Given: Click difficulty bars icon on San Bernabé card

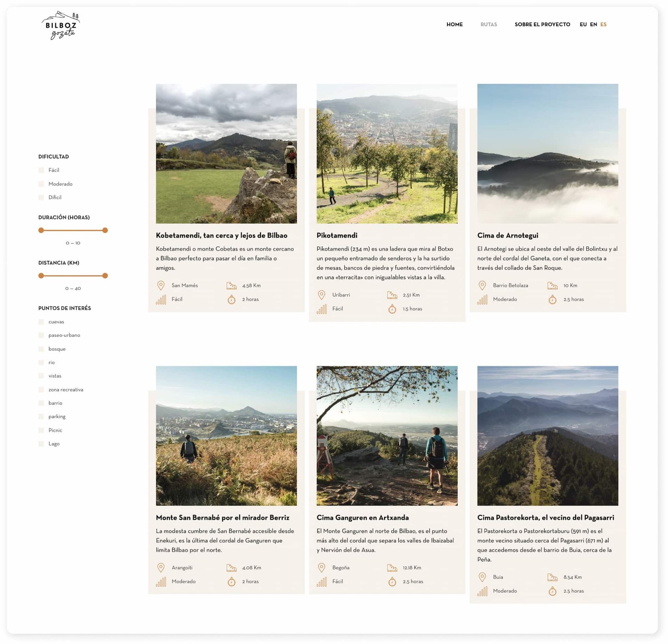Looking at the screenshot, I should [161, 581].
